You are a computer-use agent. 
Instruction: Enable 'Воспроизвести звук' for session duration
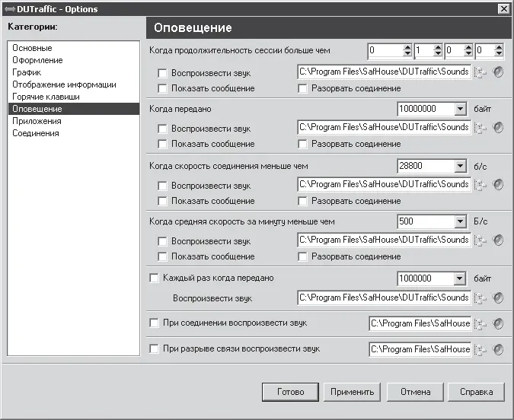162,73
